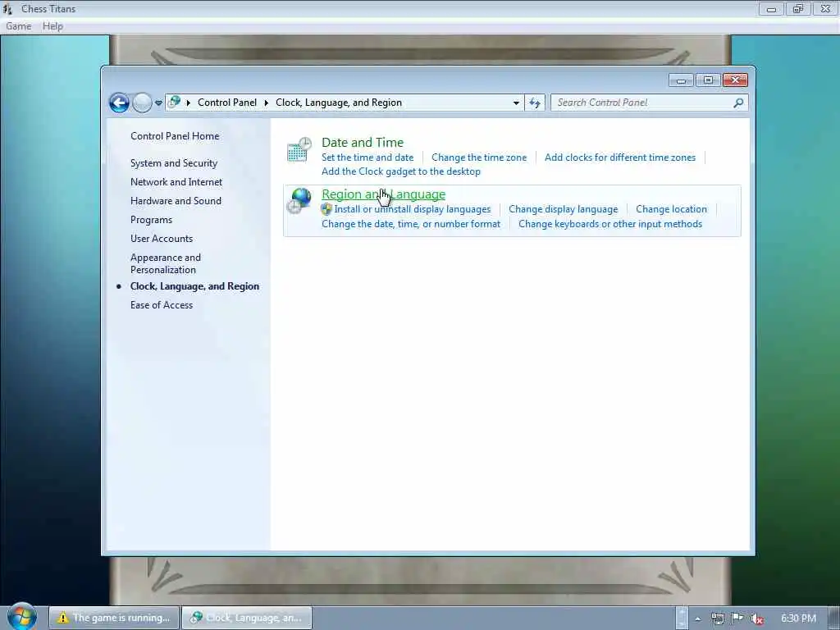Expand the arrow before Control Panel breadcrumb

[189, 103]
